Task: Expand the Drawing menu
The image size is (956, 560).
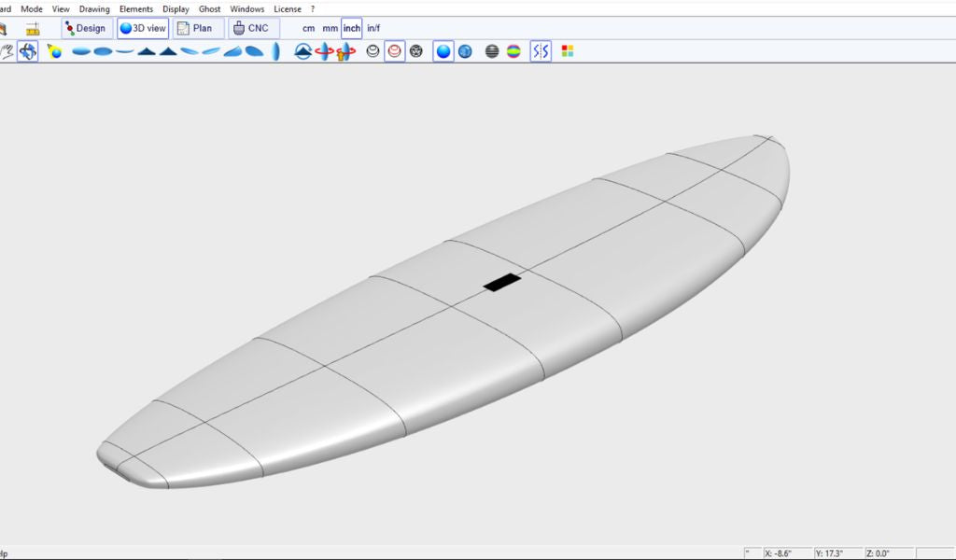Action: click(x=94, y=8)
